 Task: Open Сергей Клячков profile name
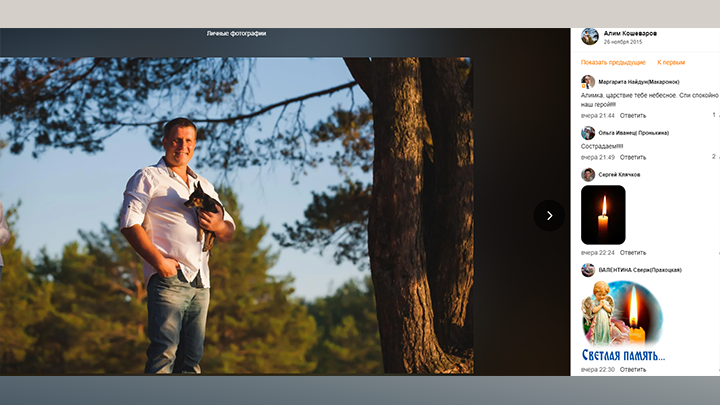pos(619,174)
